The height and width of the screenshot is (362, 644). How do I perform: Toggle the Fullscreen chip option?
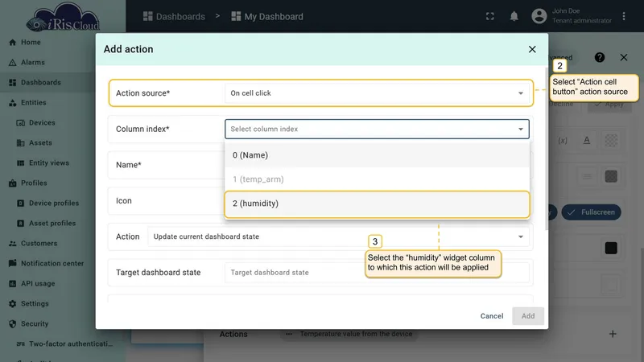click(592, 212)
